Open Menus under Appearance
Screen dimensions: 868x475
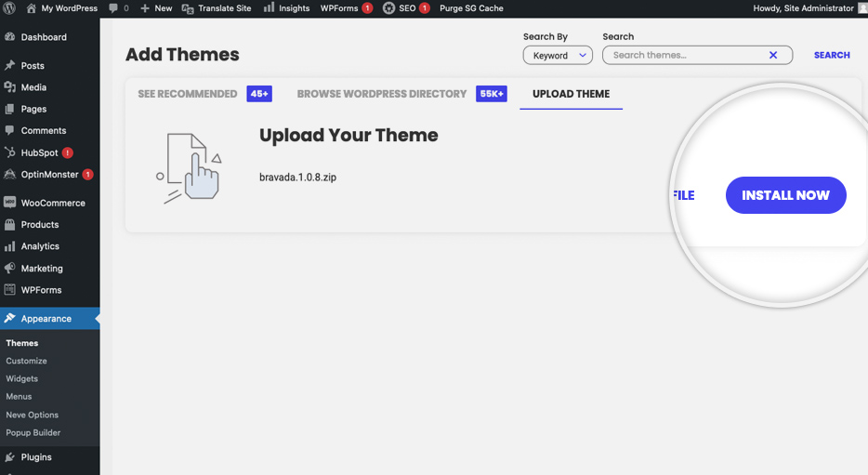(19, 396)
